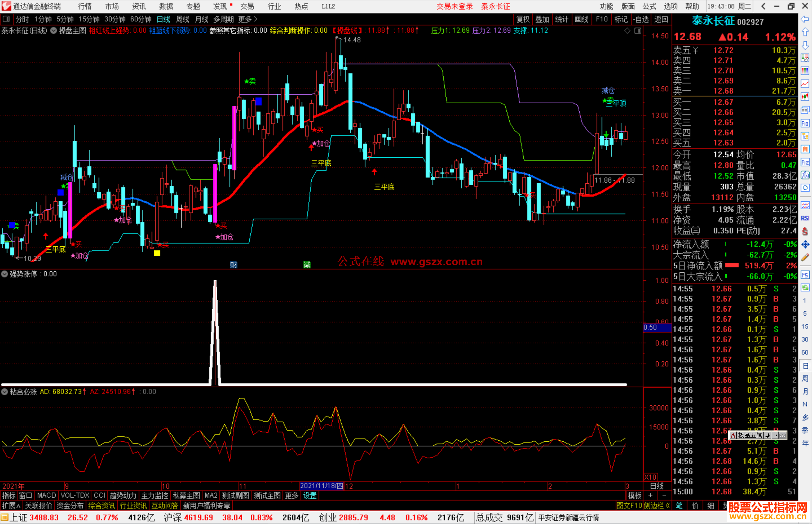Click the 交易未登录 login link
812x524 pixels.
pos(454,6)
